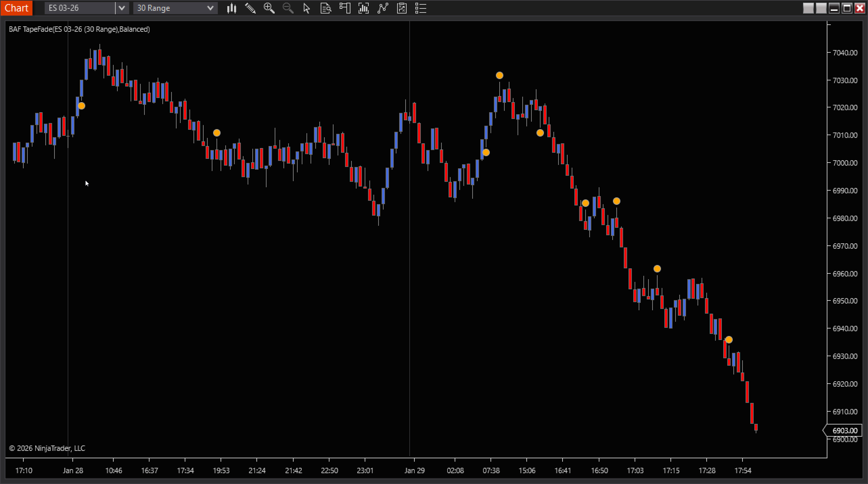
Task: Close the chart window
Action: (860, 8)
